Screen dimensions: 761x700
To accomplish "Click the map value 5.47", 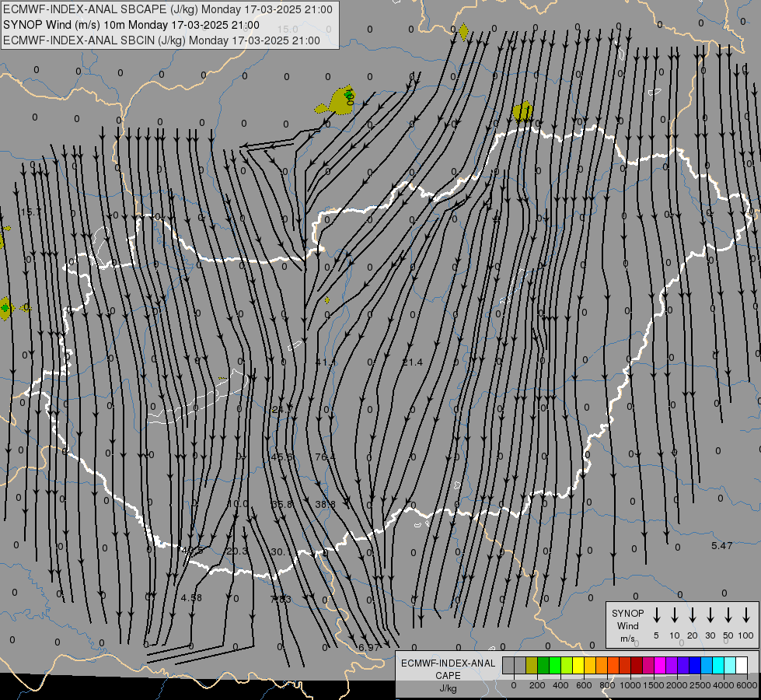I will point(721,545).
